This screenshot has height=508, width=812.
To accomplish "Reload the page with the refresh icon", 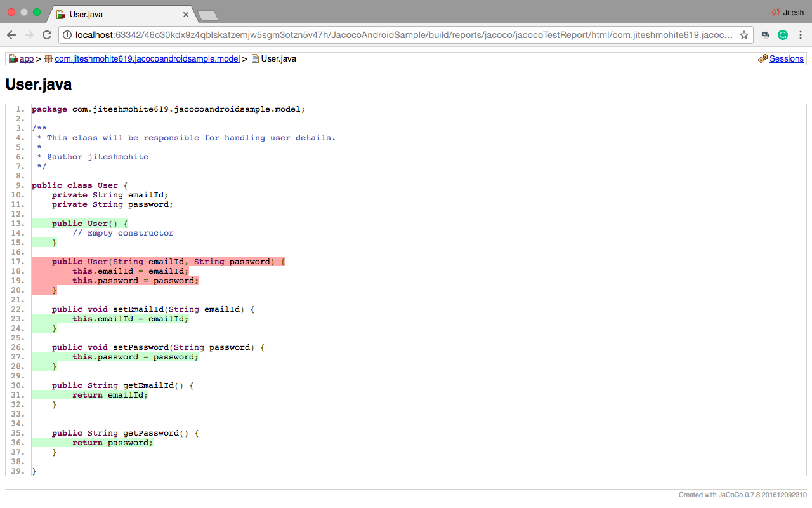I will point(47,36).
